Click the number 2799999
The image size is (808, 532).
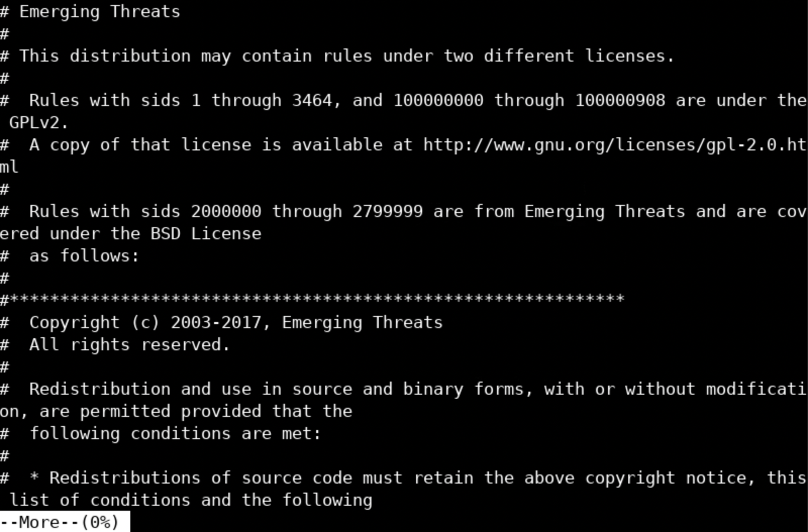point(387,211)
